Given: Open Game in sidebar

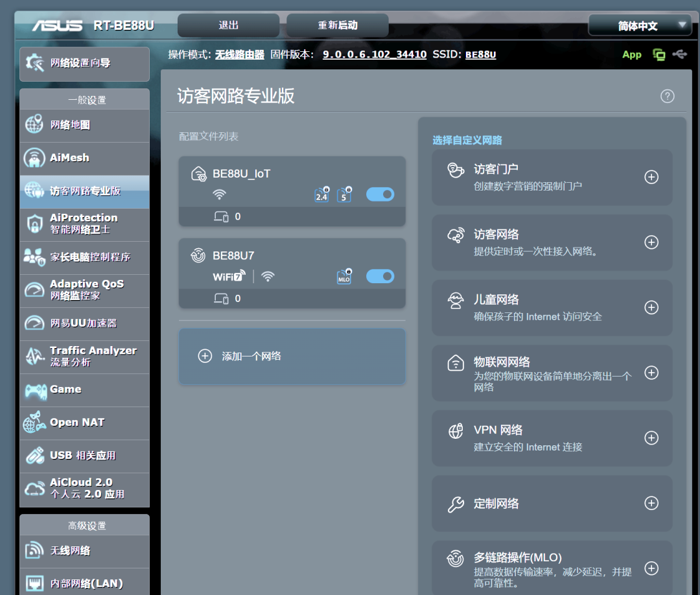Looking at the screenshot, I should 84,390.
